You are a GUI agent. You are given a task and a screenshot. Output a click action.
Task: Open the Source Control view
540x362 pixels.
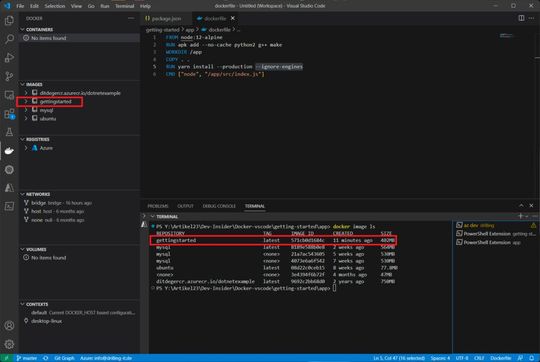click(x=9, y=76)
